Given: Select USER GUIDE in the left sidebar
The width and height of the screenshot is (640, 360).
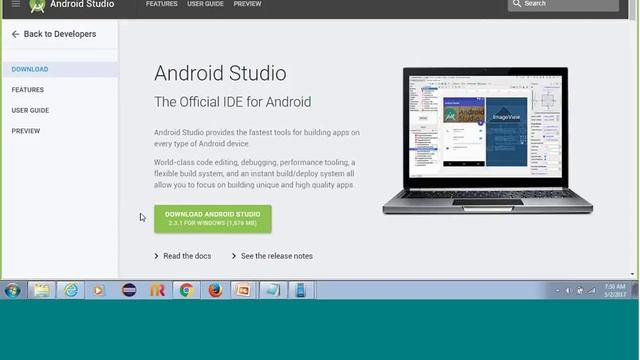Looking at the screenshot, I should click(x=30, y=110).
